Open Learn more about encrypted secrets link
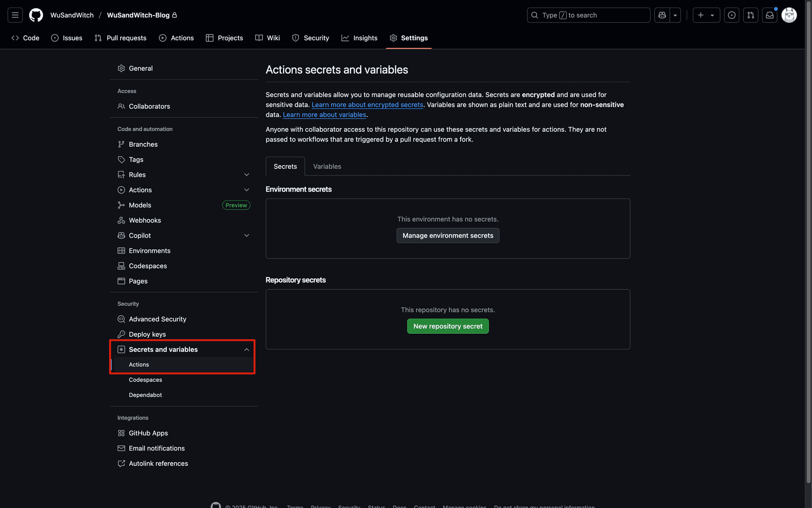 click(367, 104)
